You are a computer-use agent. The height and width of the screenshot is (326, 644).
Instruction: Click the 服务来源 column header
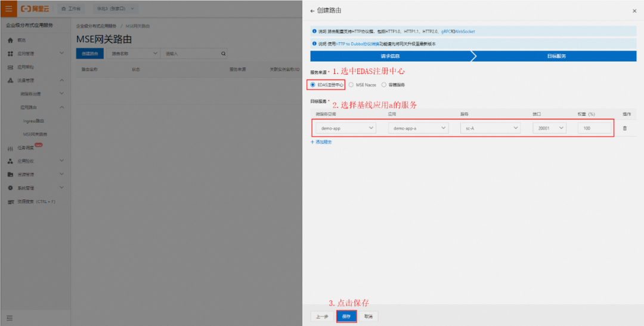[237, 69]
